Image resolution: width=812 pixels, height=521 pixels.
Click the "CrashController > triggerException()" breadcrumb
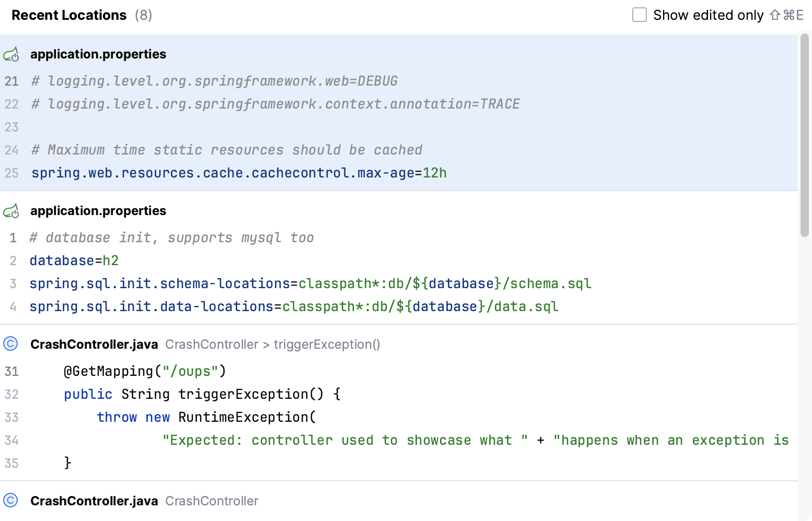tap(272, 345)
